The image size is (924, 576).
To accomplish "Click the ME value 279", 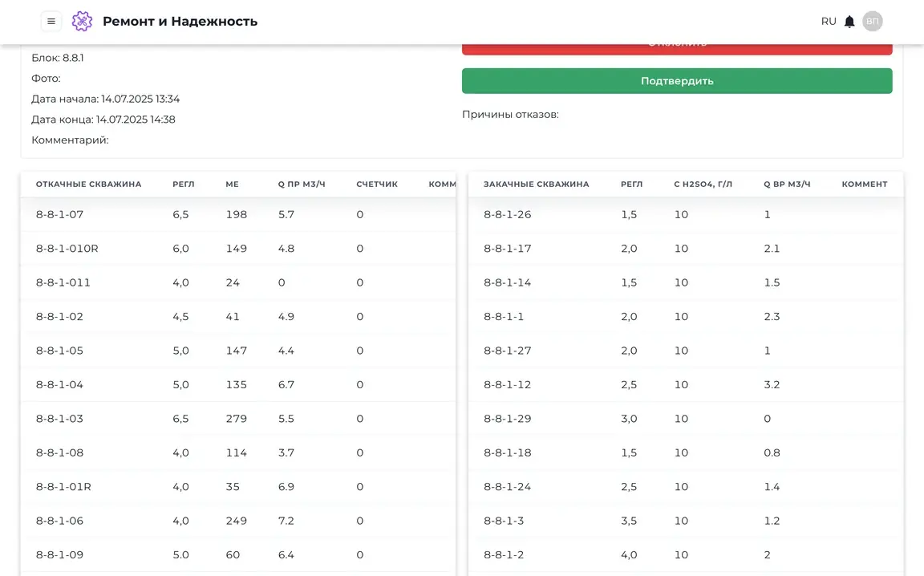I will (x=237, y=419).
